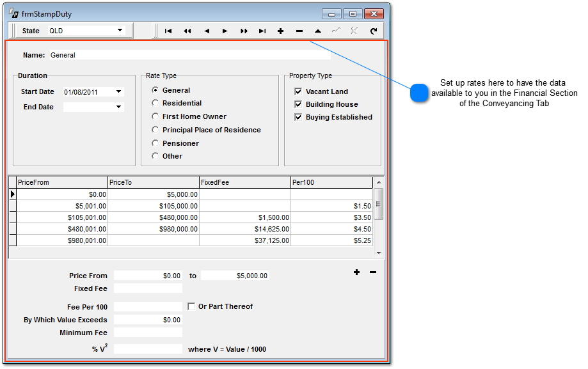Add new record using toolbar plus icon
The image size is (588, 369).
[280, 31]
